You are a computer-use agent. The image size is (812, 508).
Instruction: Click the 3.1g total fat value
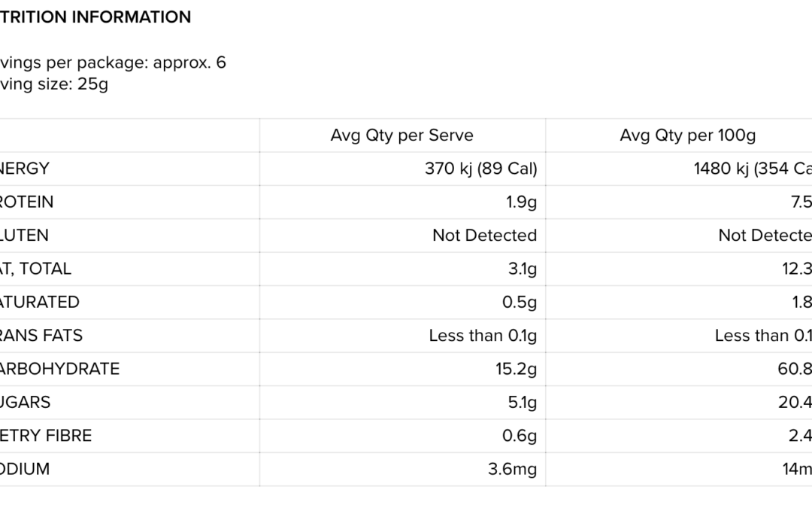point(523,269)
